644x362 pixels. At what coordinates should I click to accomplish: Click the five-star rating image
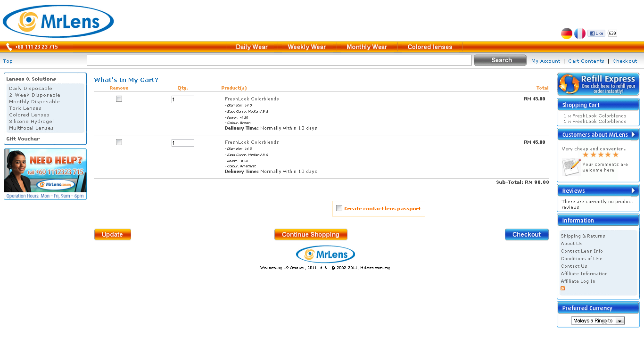click(x=600, y=155)
